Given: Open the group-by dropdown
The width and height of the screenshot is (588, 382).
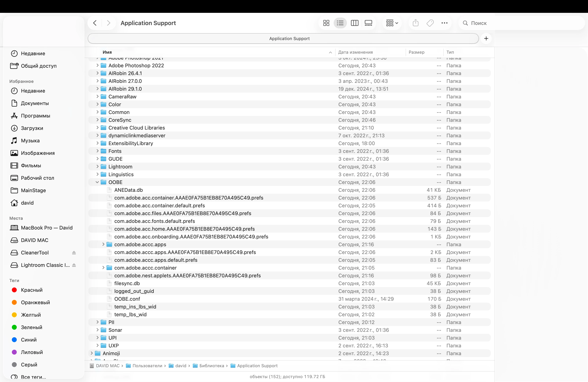Looking at the screenshot, I should (x=392, y=23).
